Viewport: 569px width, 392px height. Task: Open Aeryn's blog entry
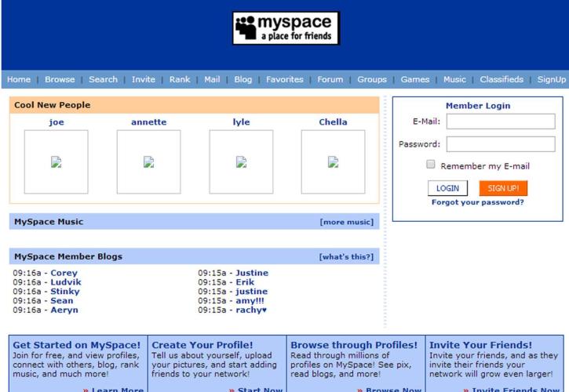tap(64, 310)
